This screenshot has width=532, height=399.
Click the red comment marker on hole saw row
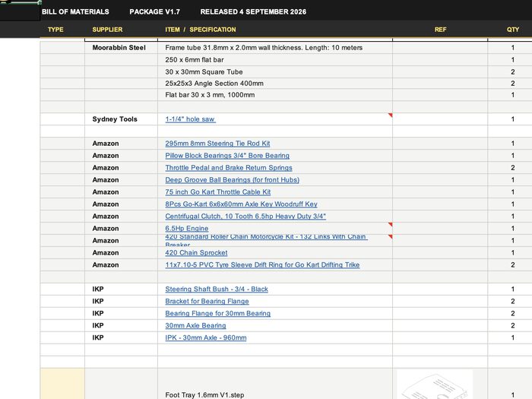(391, 115)
